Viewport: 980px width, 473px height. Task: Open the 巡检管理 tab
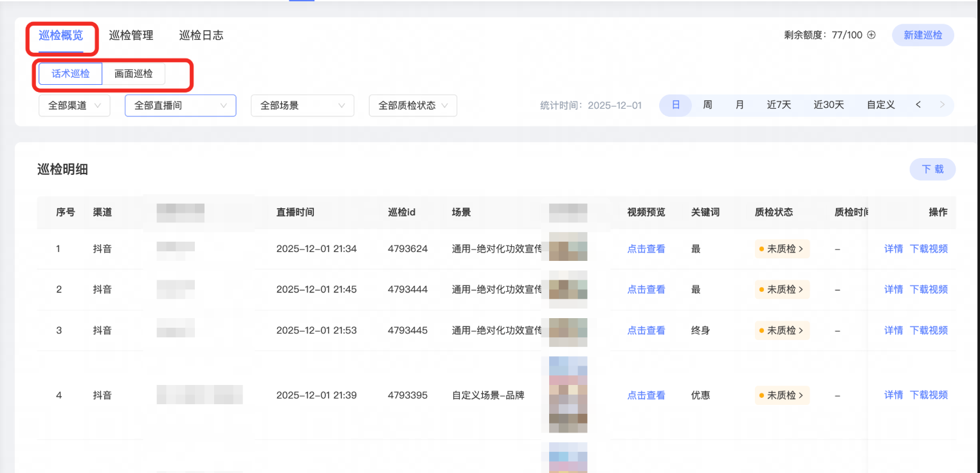[131, 35]
